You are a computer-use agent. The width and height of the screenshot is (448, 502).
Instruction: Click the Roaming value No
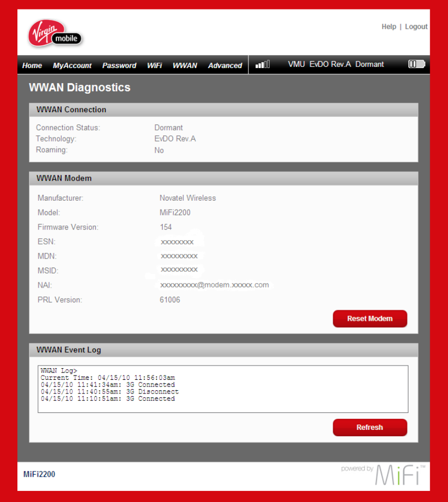pos(159,150)
